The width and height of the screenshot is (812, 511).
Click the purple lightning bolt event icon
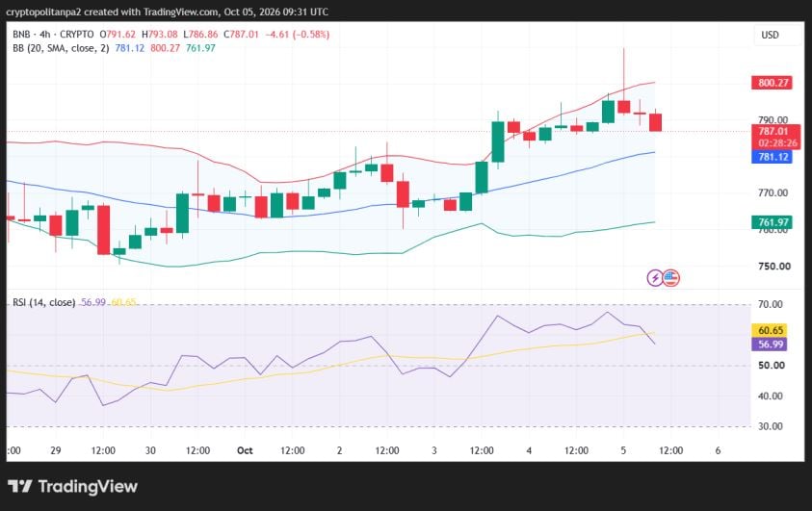655,278
